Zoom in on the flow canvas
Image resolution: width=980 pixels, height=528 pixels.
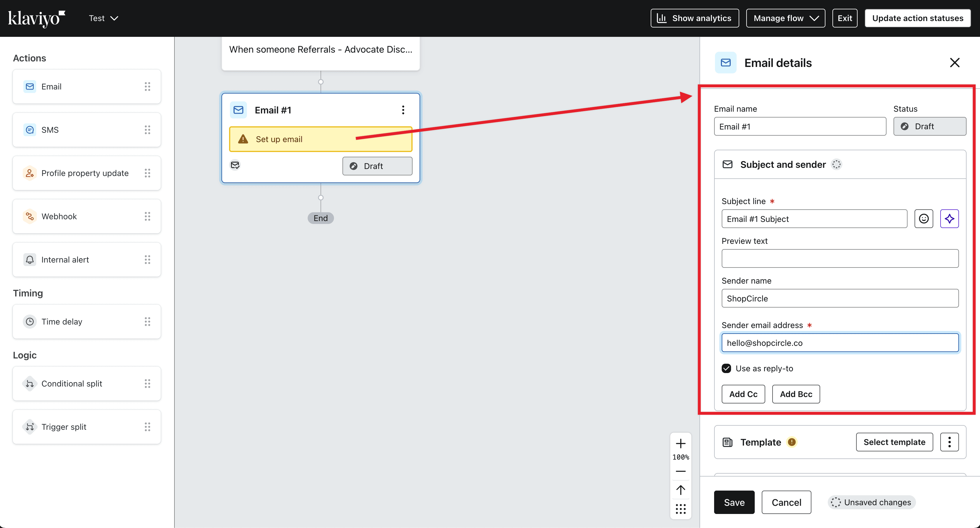pos(680,444)
